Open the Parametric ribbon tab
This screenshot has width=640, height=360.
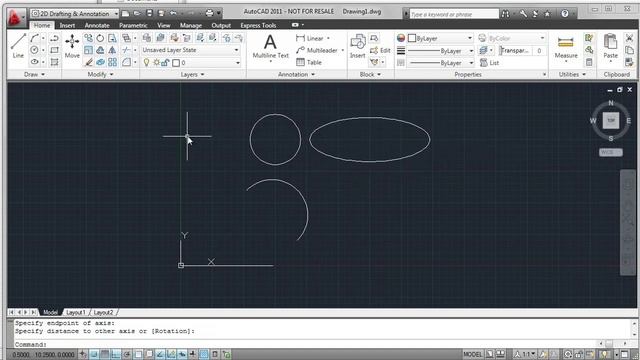pos(133,25)
